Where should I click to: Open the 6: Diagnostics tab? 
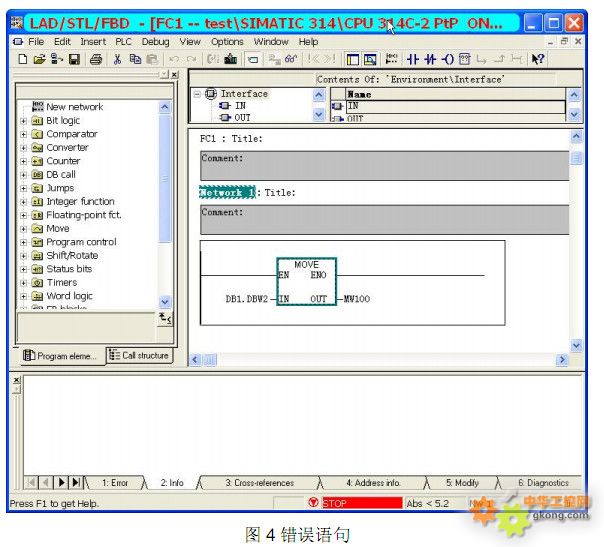543,483
